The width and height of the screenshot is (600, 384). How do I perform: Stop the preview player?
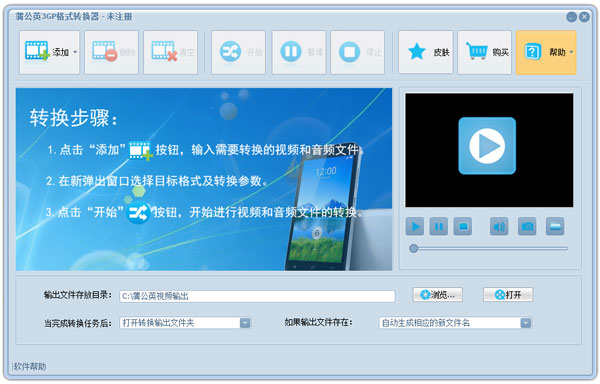(x=463, y=226)
